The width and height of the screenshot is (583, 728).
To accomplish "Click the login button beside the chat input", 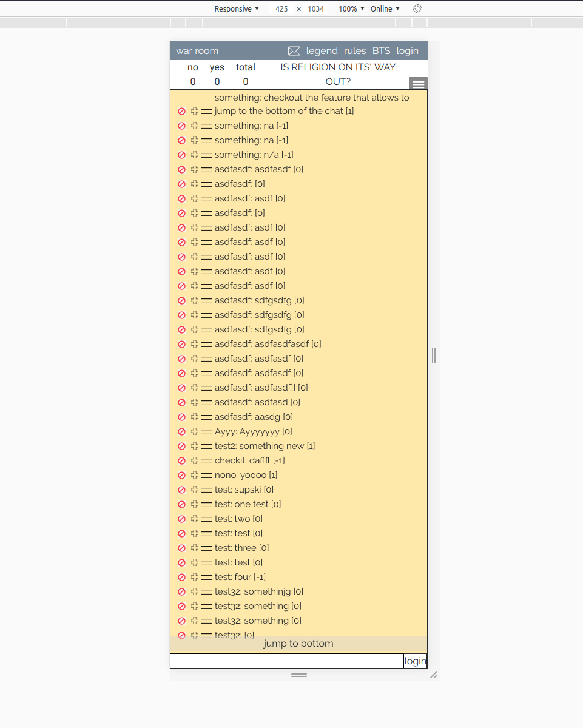I will (416, 661).
